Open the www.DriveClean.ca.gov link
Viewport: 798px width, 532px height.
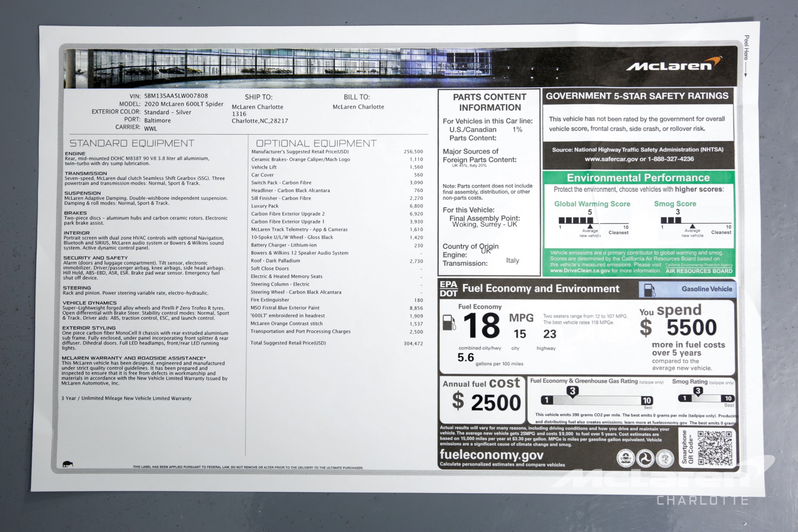click(580, 271)
